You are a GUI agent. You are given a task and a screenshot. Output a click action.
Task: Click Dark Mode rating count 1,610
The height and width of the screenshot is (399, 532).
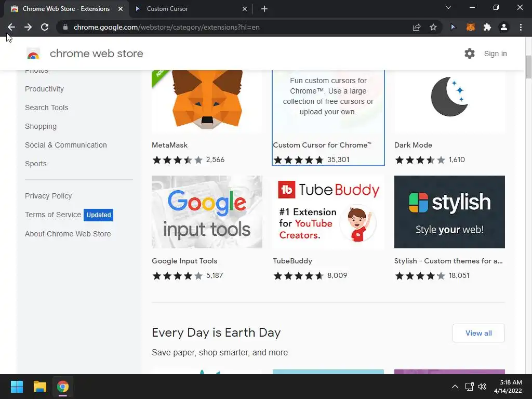point(457,159)
